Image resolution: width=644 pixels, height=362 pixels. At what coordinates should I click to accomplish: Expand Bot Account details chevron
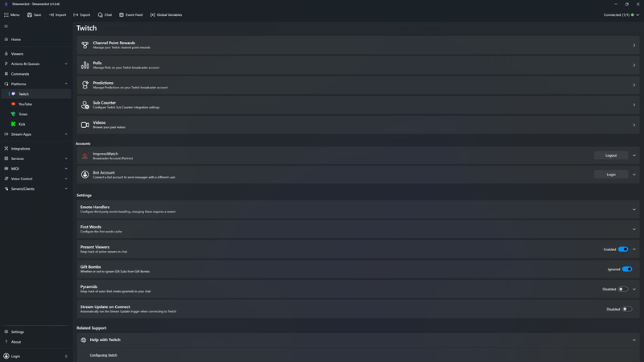pos(634,175)
